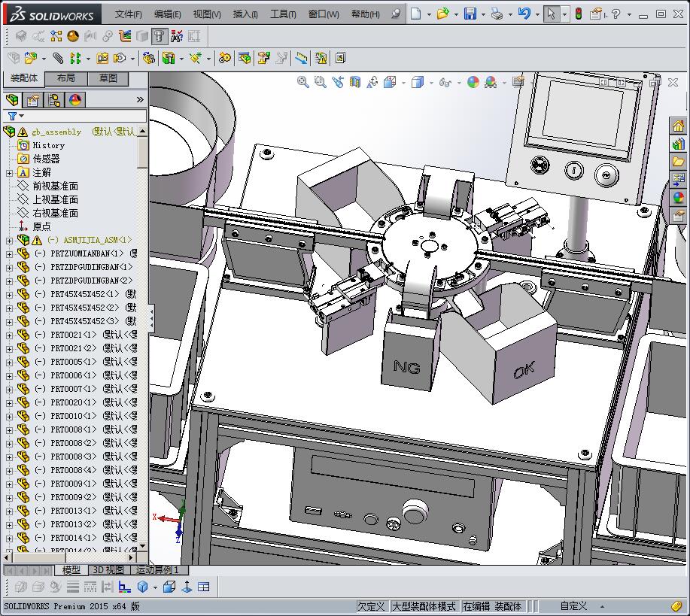Click the Rebuild traffic light icon
The height and width of the screenshot is (616, 690).
579,14
